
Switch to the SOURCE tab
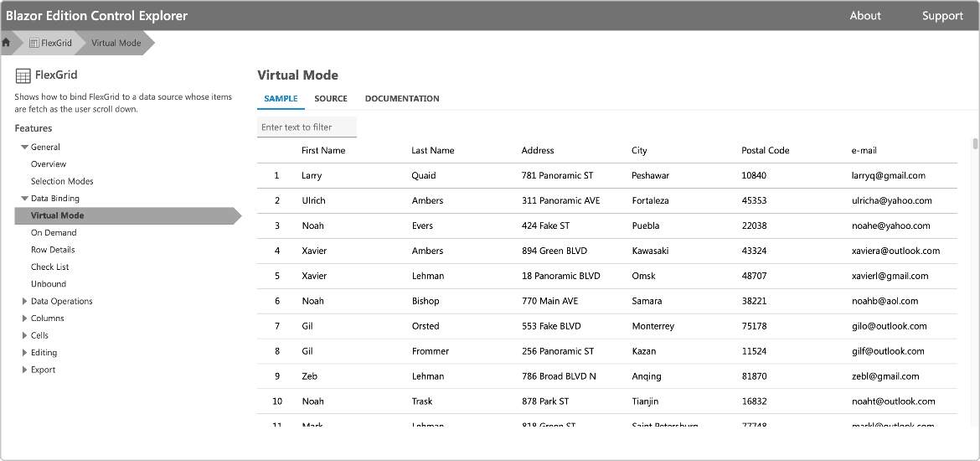click(x=331, y=99)
